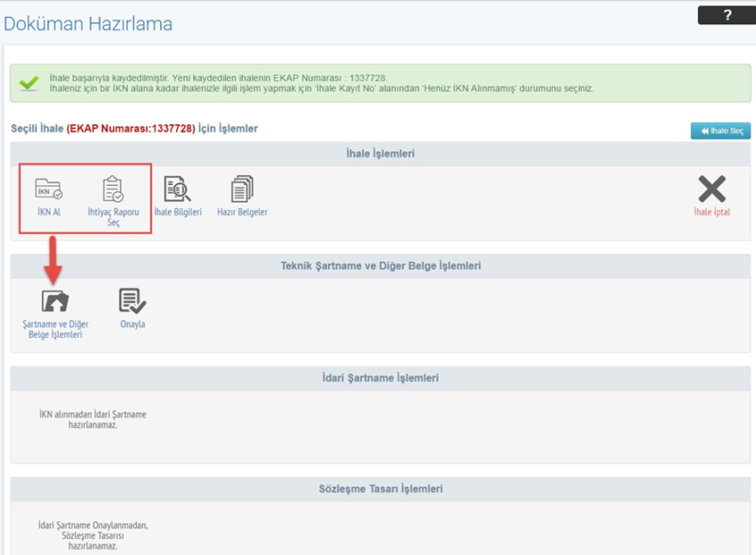Select the Hazır Belgeler documents icon
756x555 pixels.
[x=242, y=189]
